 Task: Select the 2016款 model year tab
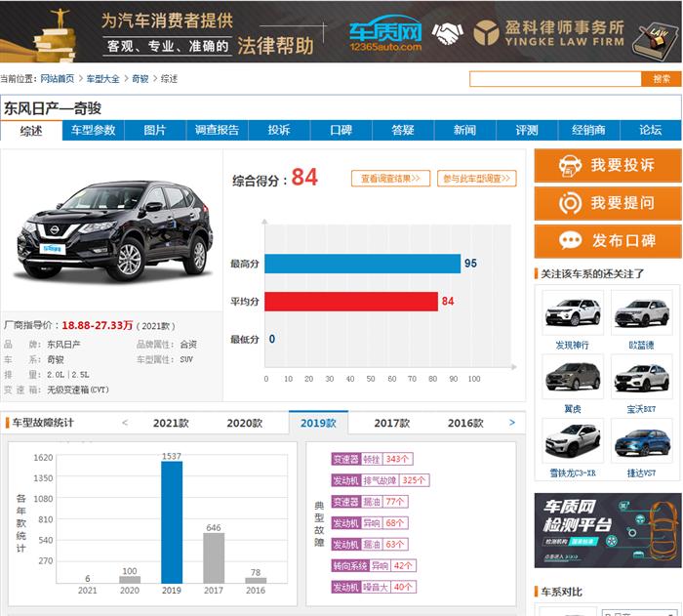(x=465, y=423)
